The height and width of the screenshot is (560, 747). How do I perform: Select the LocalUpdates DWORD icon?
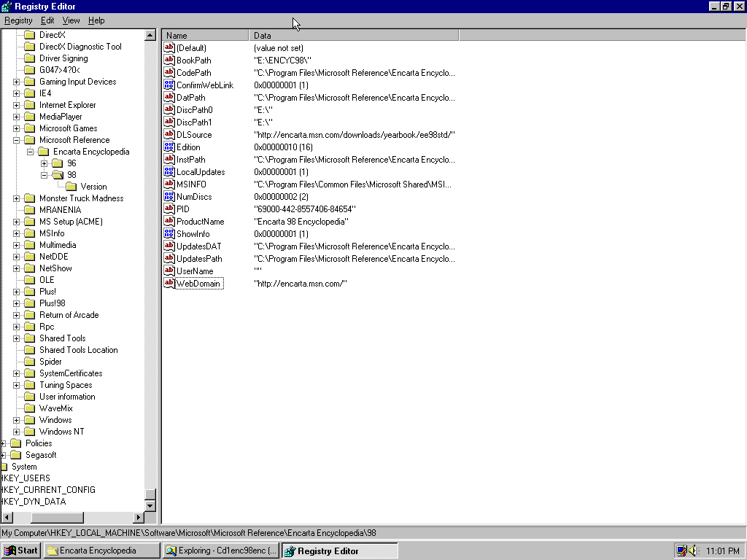click(x=169, y=171)
